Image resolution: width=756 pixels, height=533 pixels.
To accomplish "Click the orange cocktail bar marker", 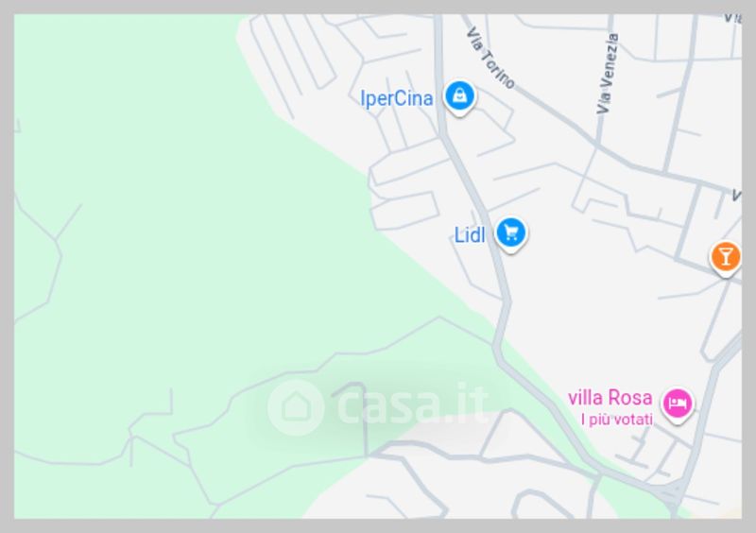I will point(725,258).
